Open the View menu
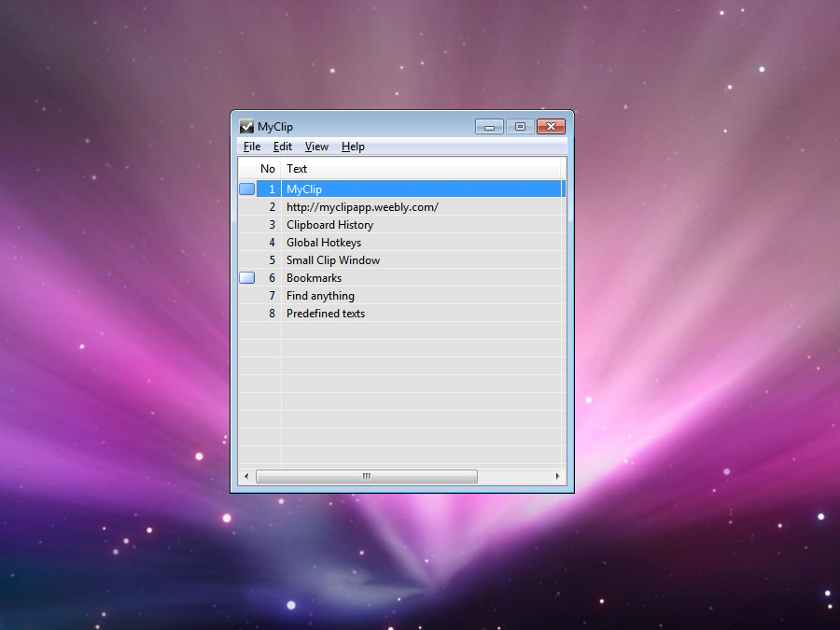This screenshot has width=840, height=630. pyautogui.click(x=316, y=147)
